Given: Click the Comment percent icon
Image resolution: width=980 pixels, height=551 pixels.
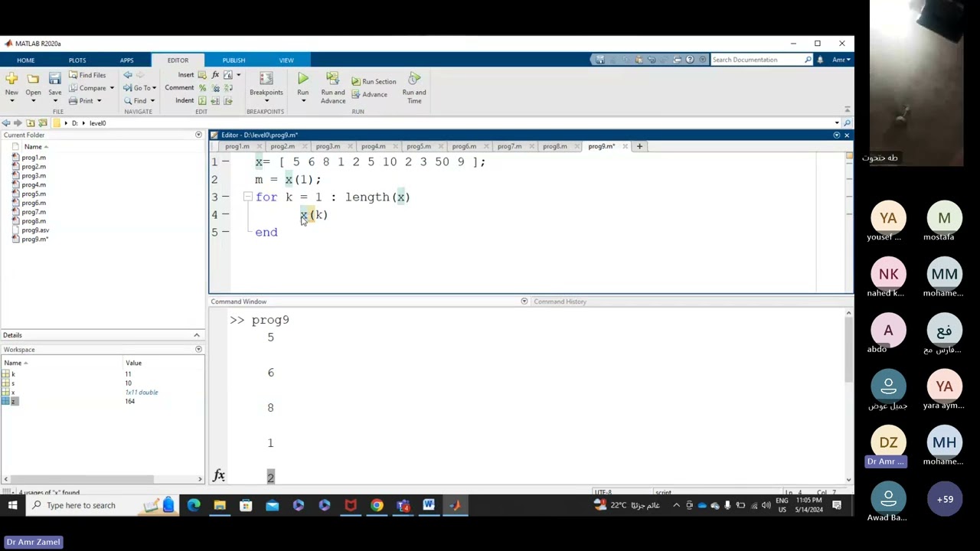Looking at the screenshot, I should pyautogui.click(x=202, y=88).
